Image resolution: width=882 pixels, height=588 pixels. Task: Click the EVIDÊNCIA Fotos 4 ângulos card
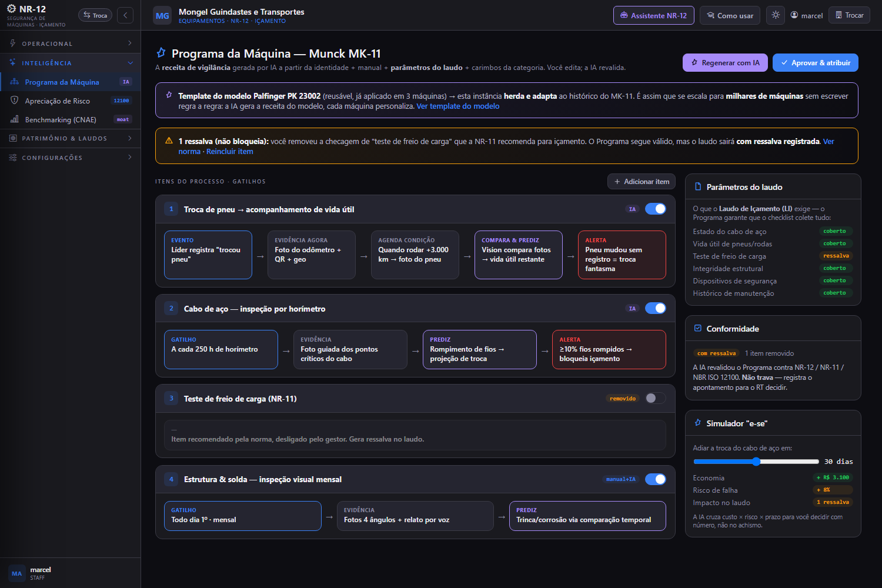(x=415, y=516)
